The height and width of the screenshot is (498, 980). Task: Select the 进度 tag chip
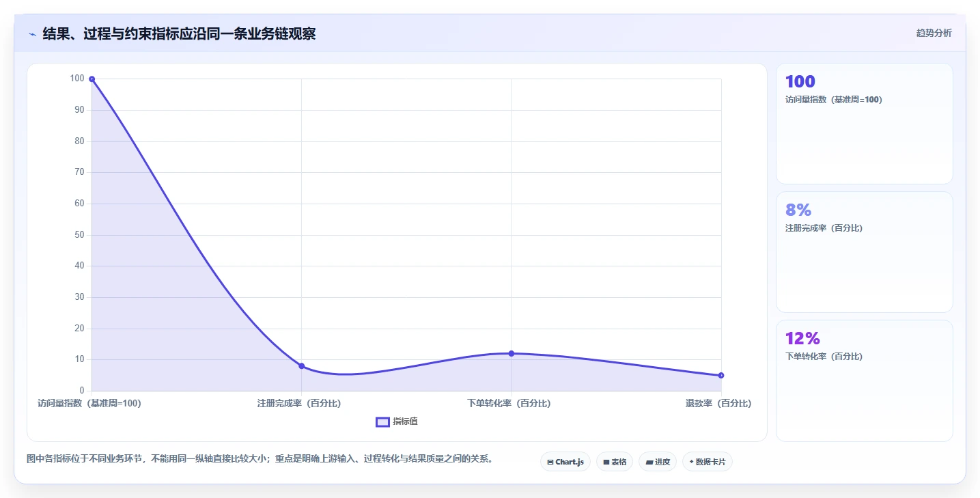click(658, 462)
